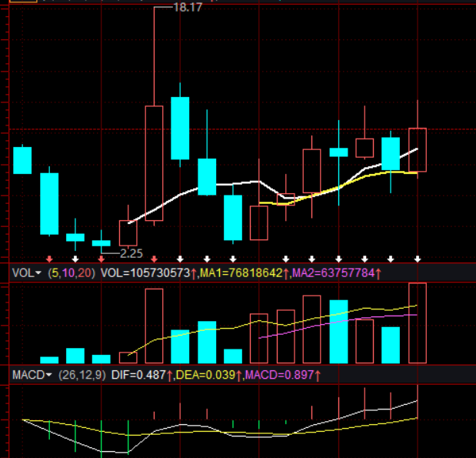Click the VOL=105730573 value readout
476x458 pixels.
[145, 272]
